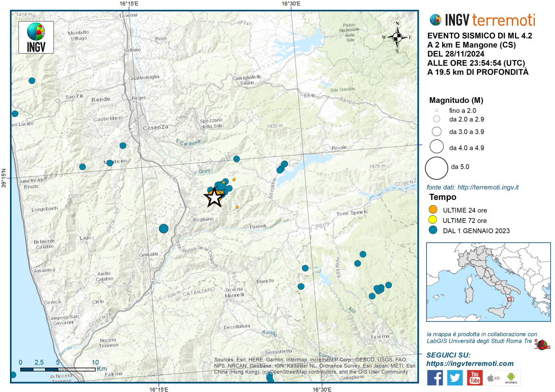Open the ingvterremoti.com link

470,364
